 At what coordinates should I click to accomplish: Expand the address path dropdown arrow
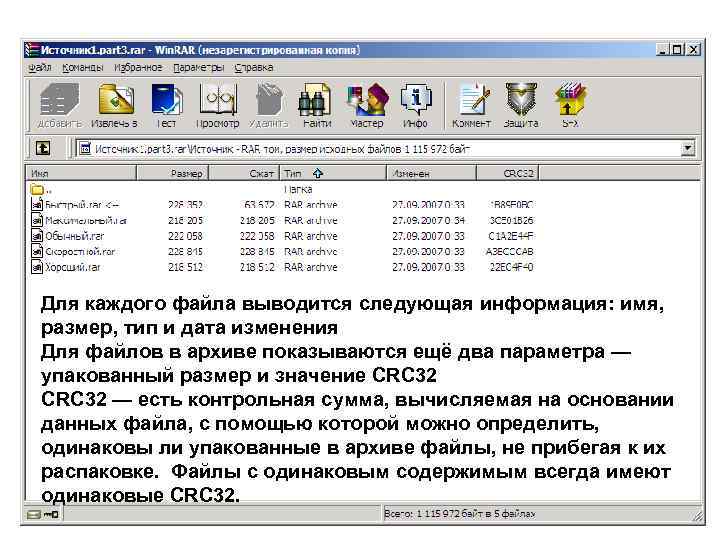tap(687, 148)
